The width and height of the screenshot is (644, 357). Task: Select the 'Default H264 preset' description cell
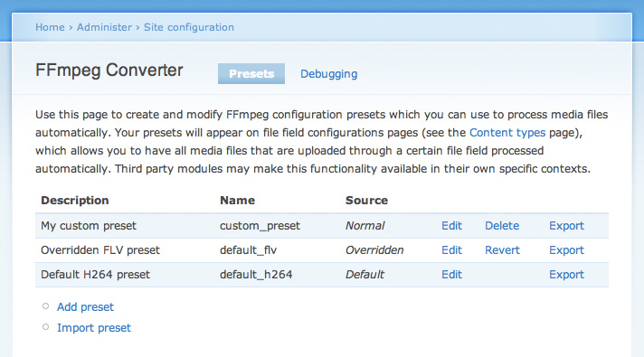95,275
